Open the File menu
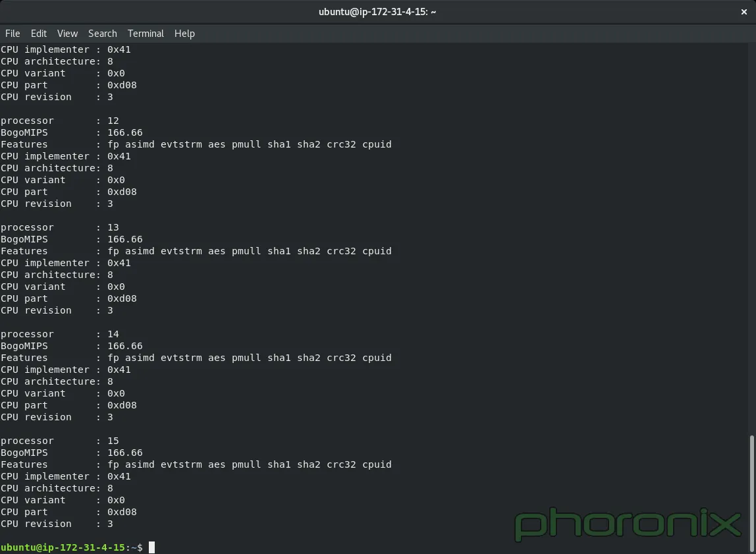 coord(12,34)
